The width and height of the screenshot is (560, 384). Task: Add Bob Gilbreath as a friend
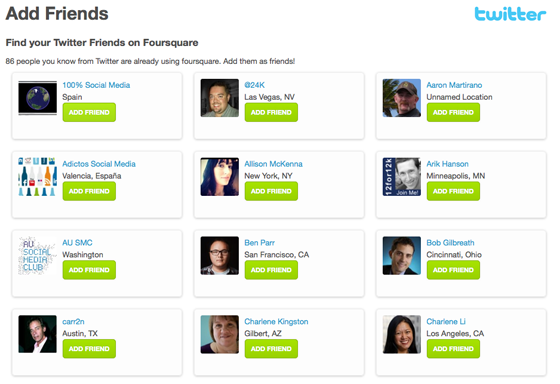point(454,270)
